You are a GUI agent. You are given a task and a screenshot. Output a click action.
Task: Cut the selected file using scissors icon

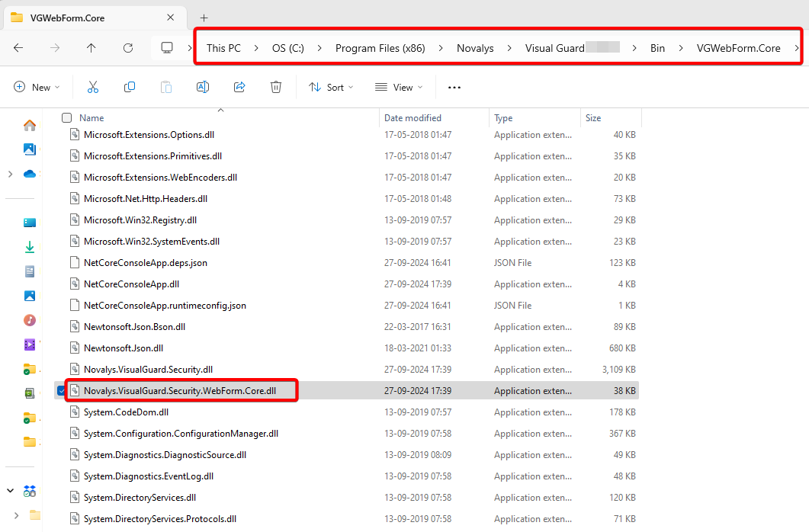pos(92,87)
